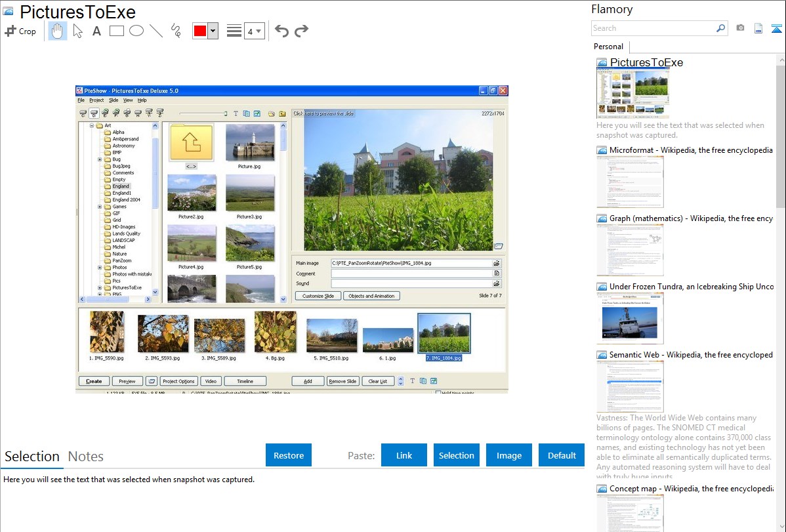786x532 pixels.
Task: Click the search magnifier icon
Action: tap(720, 28)
